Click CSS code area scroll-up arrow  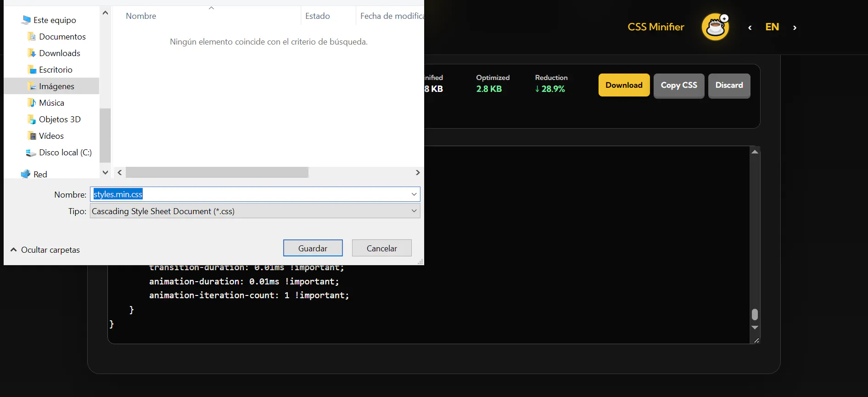[755, 152]
